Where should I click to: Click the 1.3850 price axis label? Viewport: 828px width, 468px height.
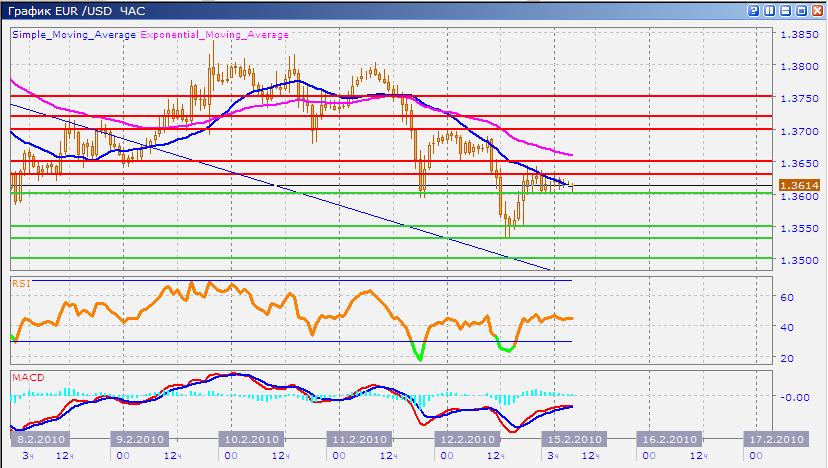[x=799, y=34]
